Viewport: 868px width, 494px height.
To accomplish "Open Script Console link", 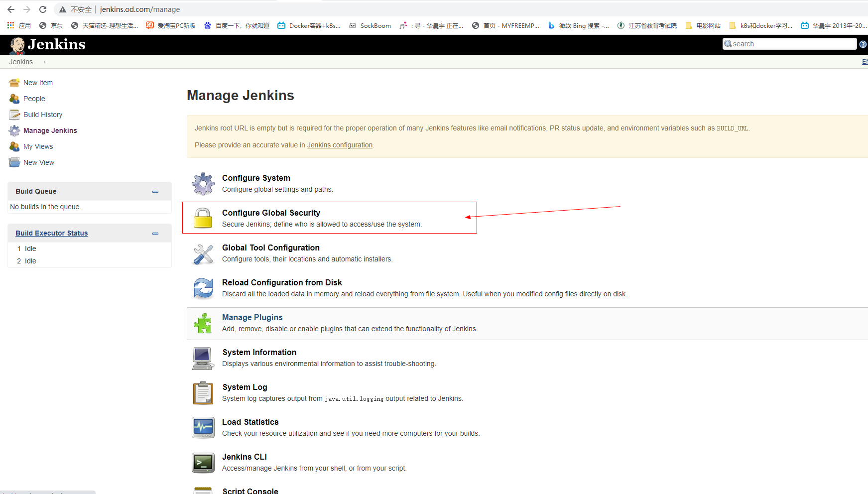I will pyautogui.click(x=250, y=491).
